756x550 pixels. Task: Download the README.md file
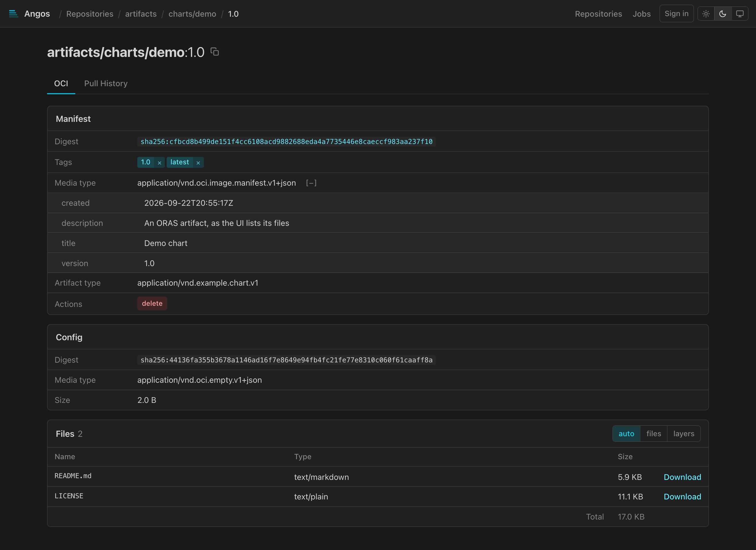[682, 477]
